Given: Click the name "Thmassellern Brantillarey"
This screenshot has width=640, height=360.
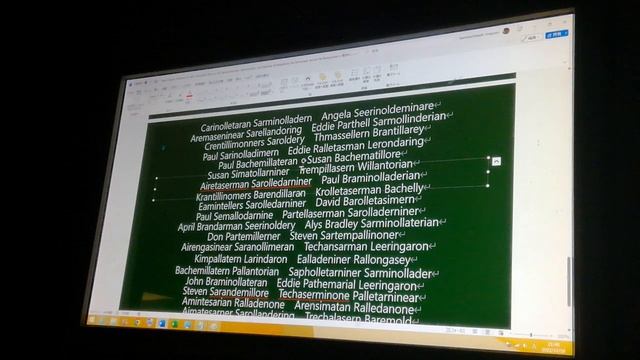Looking at the screenshot, I should point(369,133).
